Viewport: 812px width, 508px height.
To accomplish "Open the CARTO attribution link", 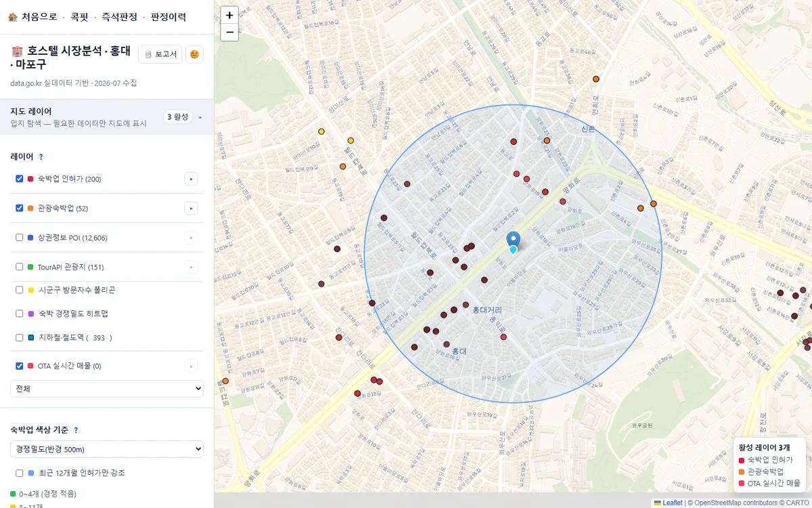I will point(796,503).
